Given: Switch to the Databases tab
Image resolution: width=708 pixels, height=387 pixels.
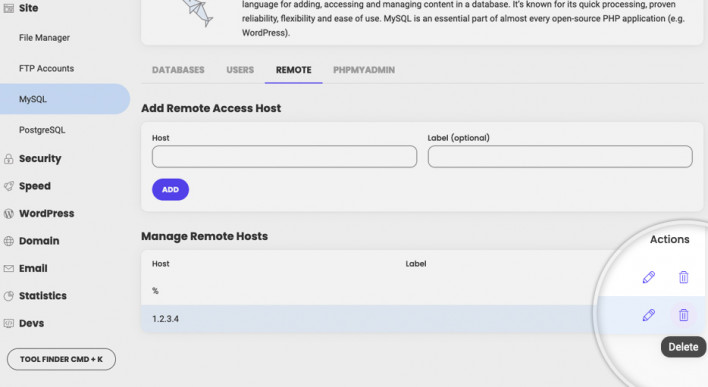Looking at the screenshot, I should [x=178, y=70].
